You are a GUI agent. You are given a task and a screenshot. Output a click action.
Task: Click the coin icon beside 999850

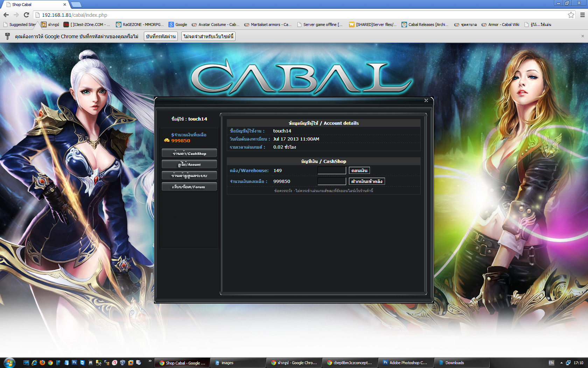pos(167,141)
